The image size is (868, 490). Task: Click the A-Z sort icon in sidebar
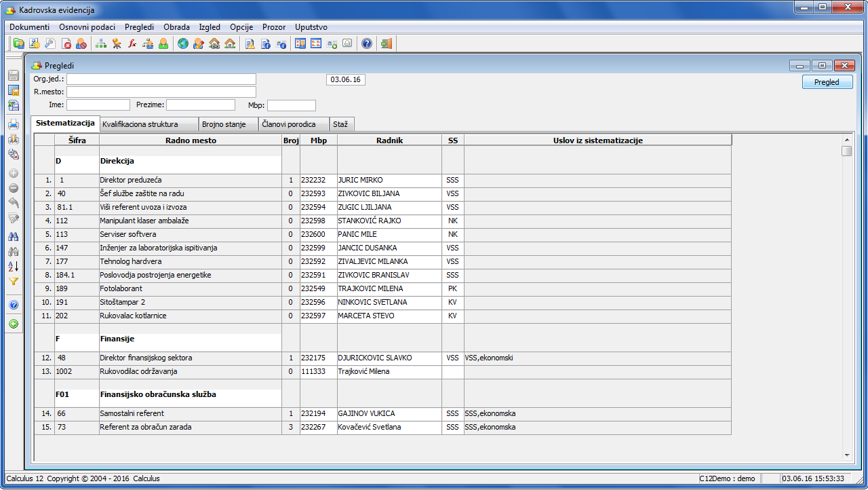coord(14,266)
